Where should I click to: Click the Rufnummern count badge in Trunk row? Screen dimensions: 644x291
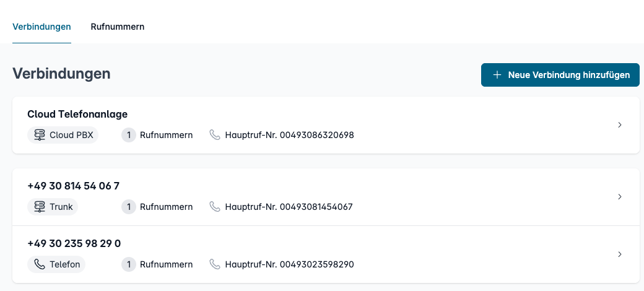(x=129, y=207)
